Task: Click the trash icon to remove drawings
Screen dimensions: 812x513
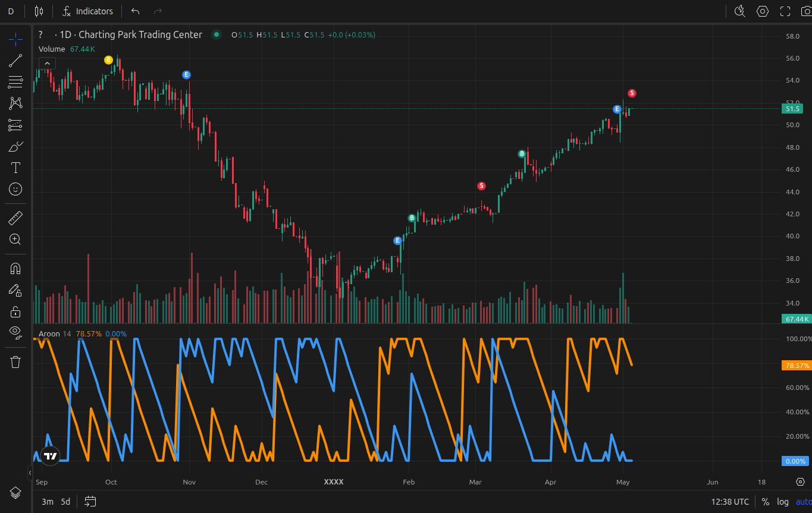Action: [x=15, y=362]
